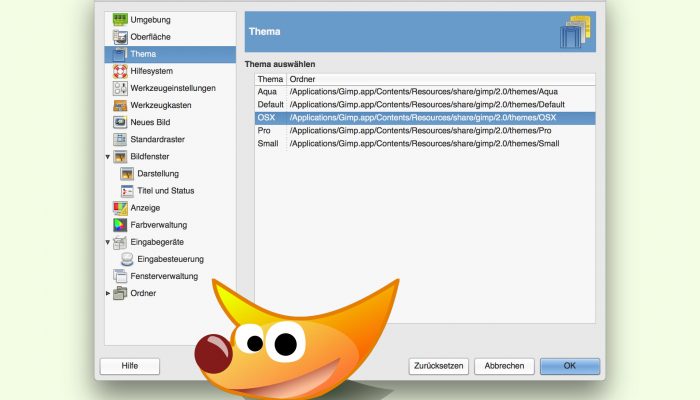Viewport: 700px width, 400px height.
Task: Select the OSX theme row
Action: (425, 118)
